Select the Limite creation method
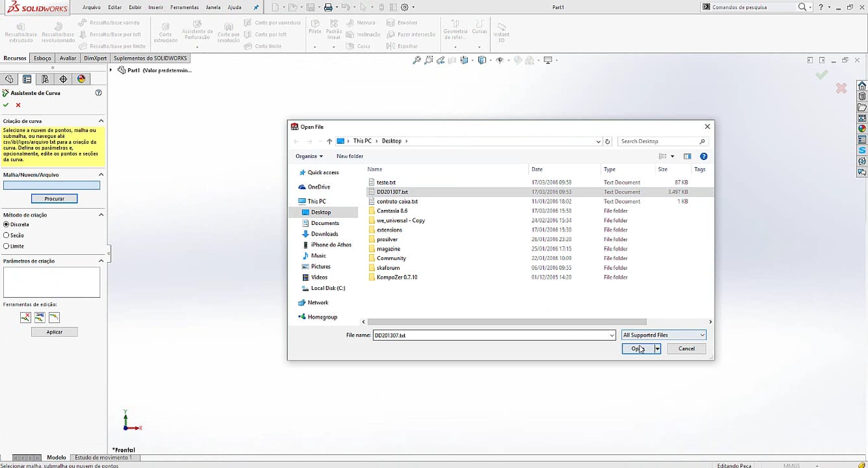This screenshot has height=468, width=868. [6, 246]
